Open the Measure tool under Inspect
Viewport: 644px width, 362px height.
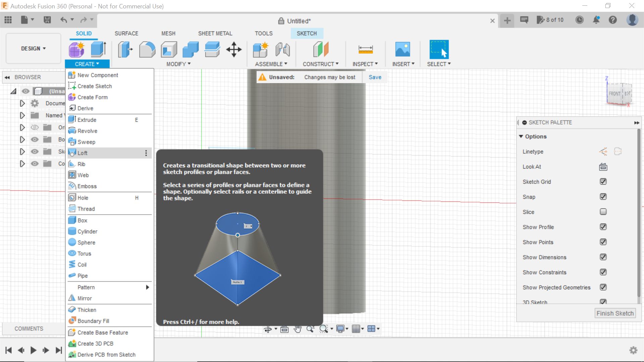click(x=365, y=49)
